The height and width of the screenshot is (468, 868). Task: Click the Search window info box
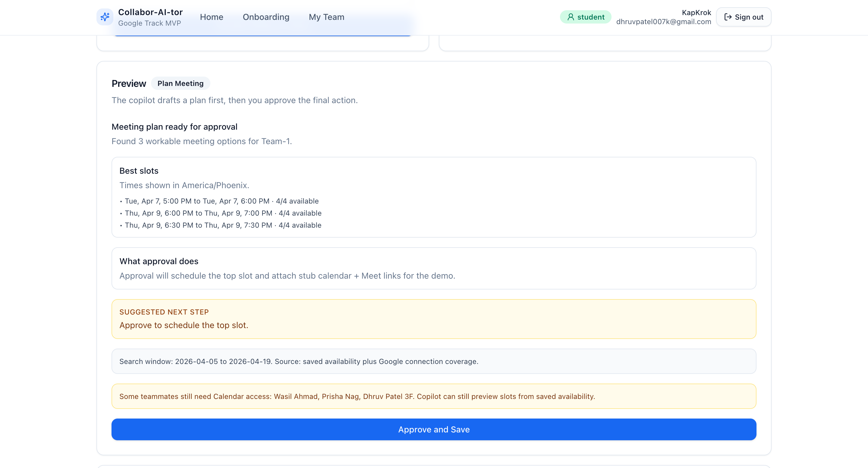click(434, 361)
